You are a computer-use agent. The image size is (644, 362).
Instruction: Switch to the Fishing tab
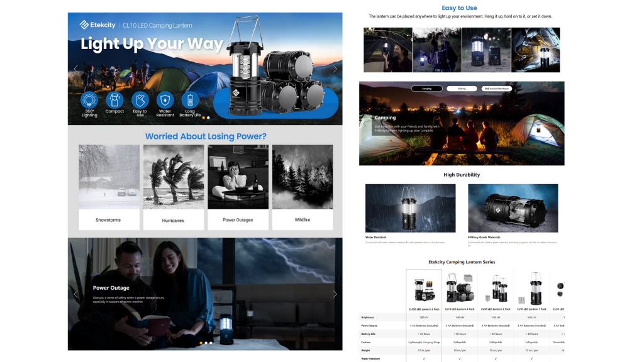(462, 89)
